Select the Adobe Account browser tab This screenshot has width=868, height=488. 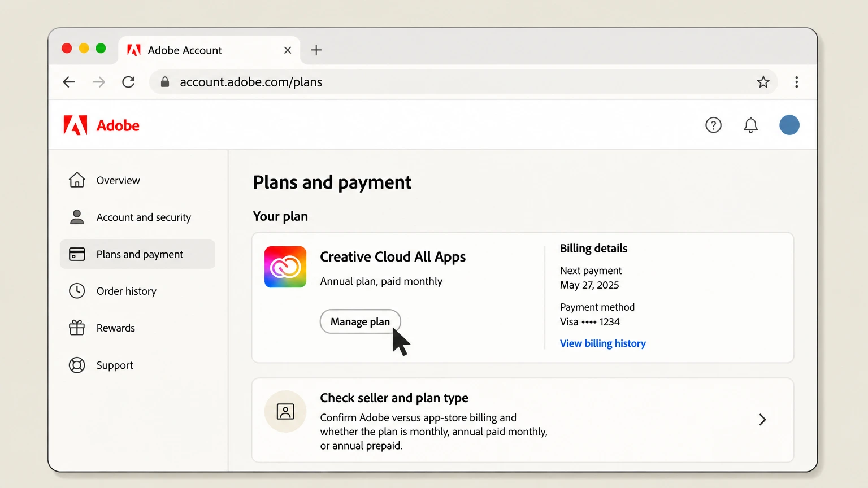[210, 50]
